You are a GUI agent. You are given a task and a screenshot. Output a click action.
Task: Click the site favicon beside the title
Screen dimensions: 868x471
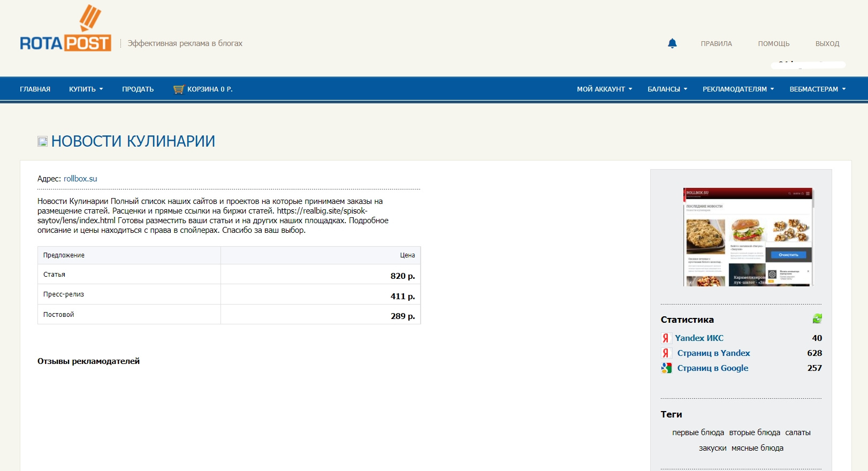point(42,141)
